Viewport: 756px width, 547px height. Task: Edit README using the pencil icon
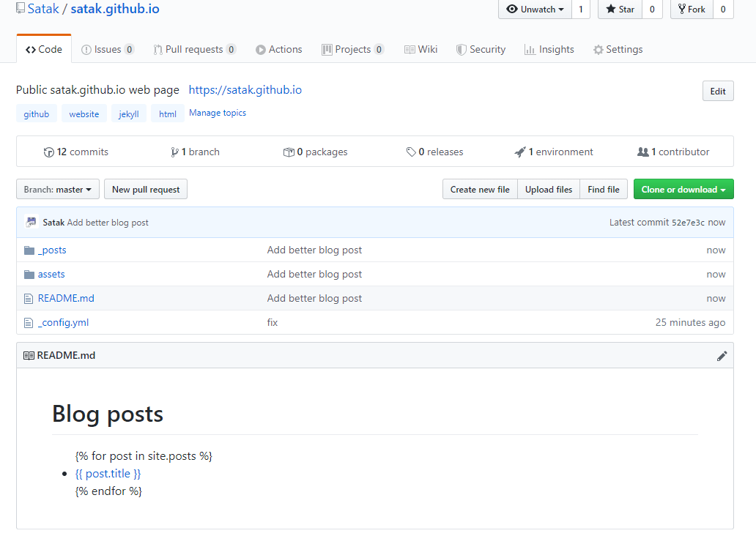[722, 355]
